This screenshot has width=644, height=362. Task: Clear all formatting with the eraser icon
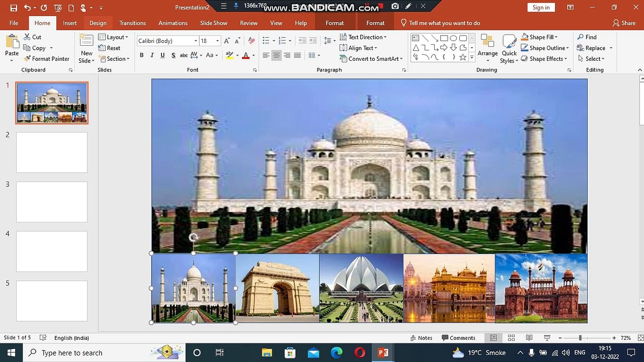pos(252,41)
